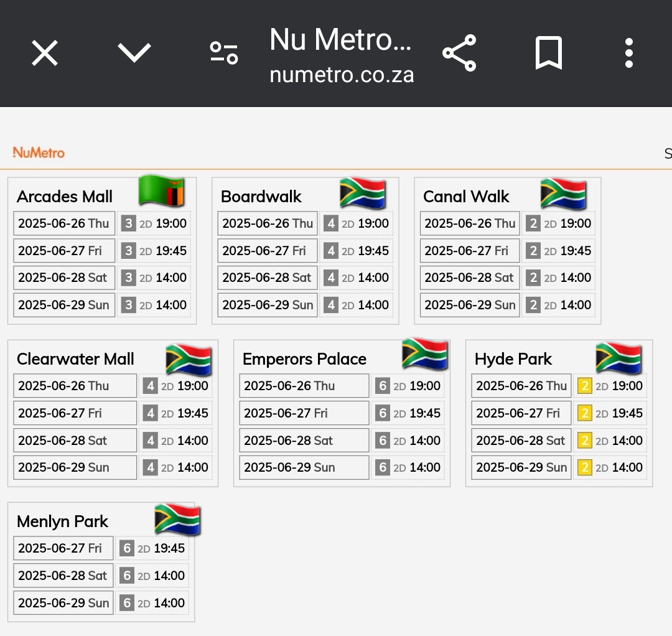Screen dimensions: 672x636
Task: Tap the flag beside Hyde Park
Action: tap(618, 358)
